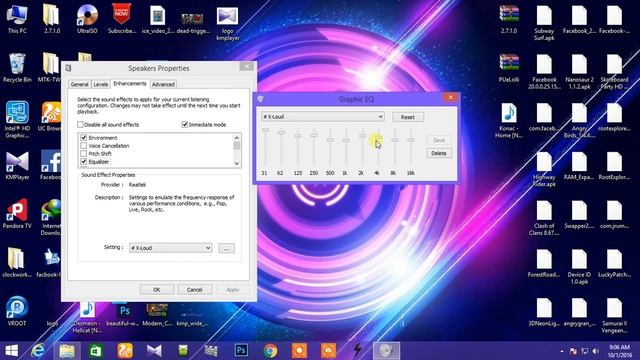Viewport: 640px width, 360px height.
Task: Open Intel HD Graphics desktop shortcut
Action: 17,120
